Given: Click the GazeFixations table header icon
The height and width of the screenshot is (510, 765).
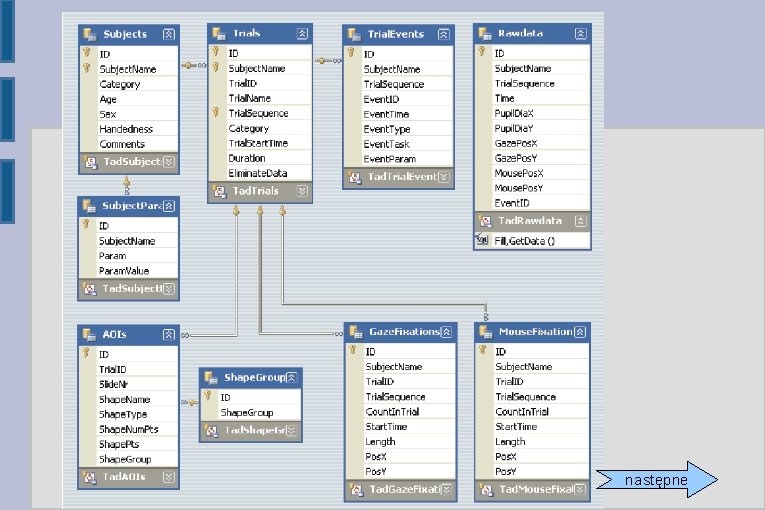Looking at the screenshot, I should (356, 332).
